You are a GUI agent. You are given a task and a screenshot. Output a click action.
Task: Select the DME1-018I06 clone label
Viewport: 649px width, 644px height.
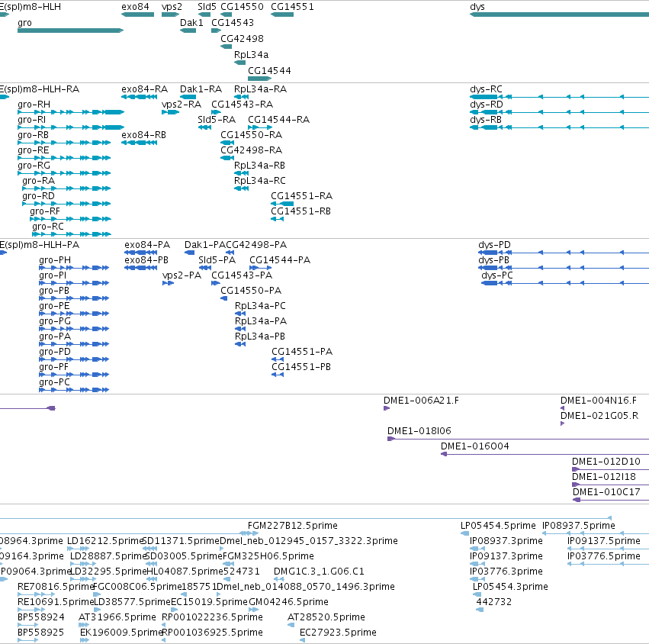(x=419, y=431)
